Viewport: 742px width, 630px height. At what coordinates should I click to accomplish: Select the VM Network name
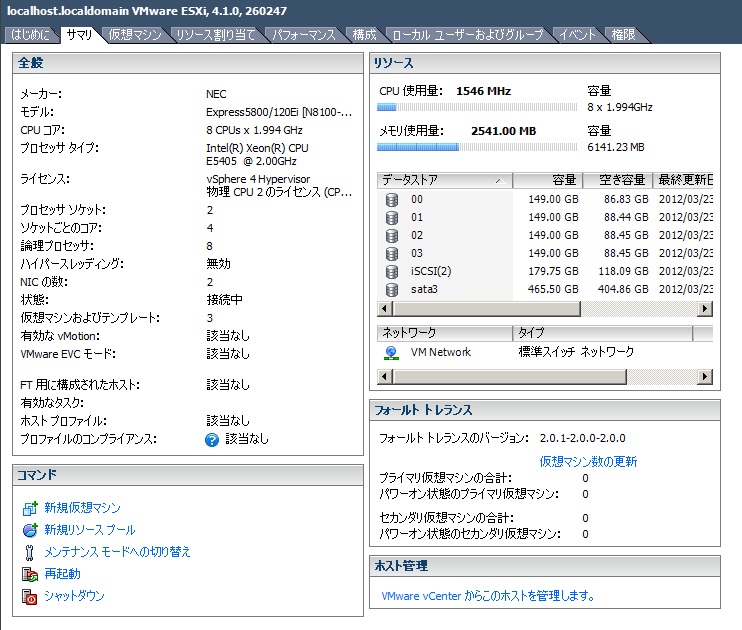(x=441, y=352)
